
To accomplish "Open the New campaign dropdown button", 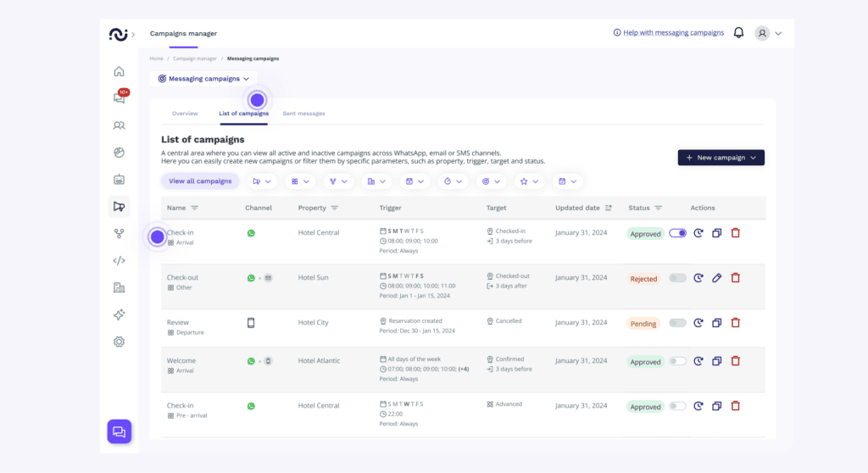I will [x=721, y=158].
